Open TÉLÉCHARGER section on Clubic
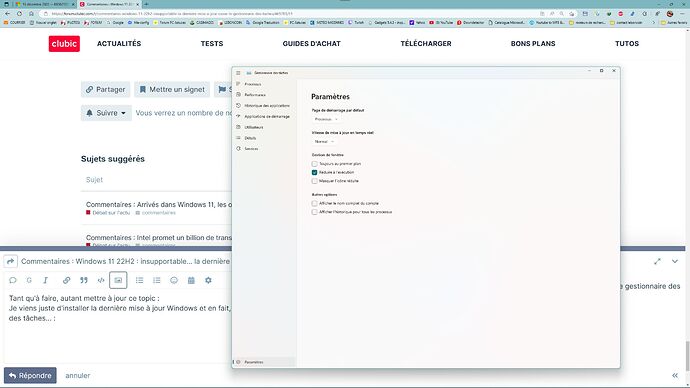The image size is (690, 388). pos(426,44)
